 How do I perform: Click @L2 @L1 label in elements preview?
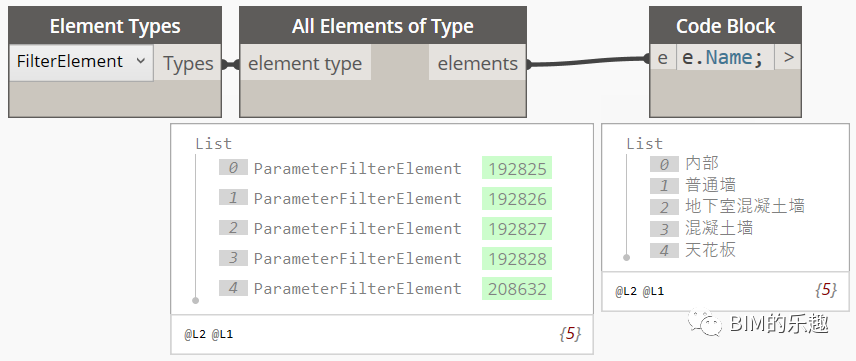pos(209,334)
